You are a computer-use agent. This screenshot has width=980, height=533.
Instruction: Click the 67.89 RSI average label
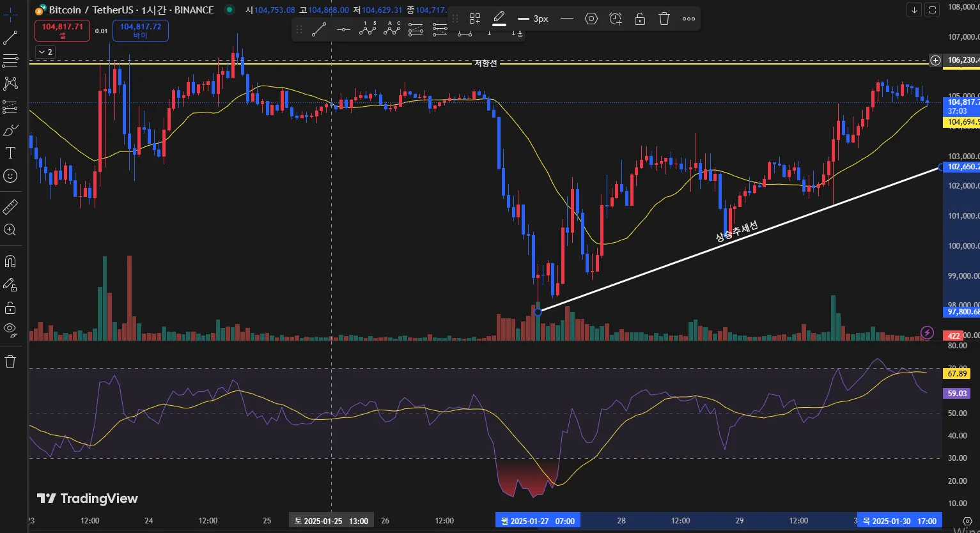coord(957,373)
